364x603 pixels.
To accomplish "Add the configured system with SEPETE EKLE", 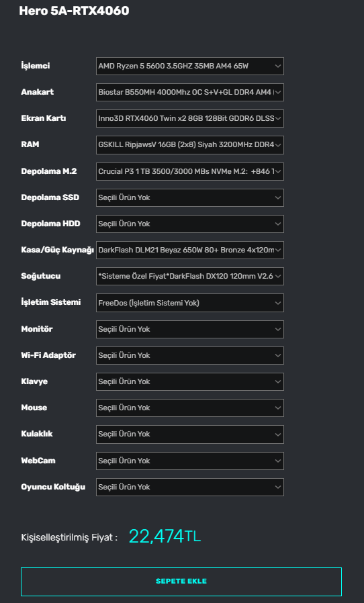I will 181,582.
